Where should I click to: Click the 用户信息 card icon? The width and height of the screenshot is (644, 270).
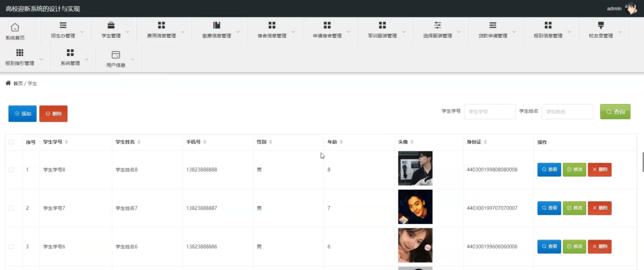point(116,54)
